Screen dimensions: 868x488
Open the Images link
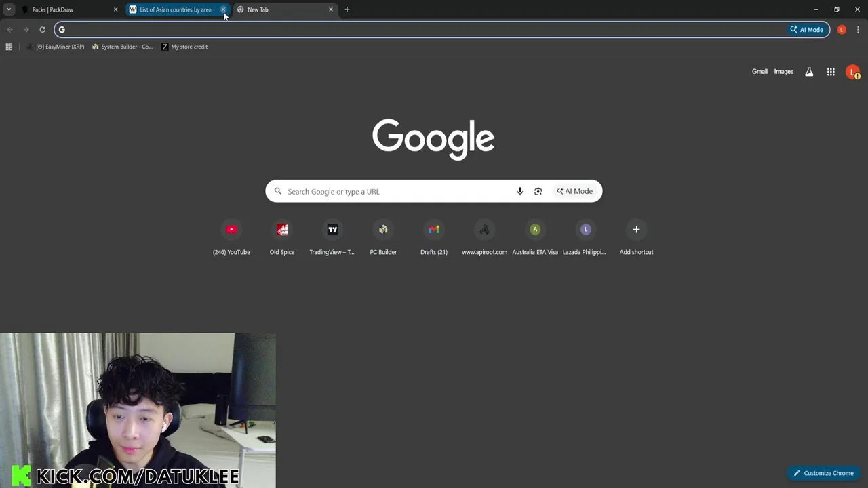(783, 71)
